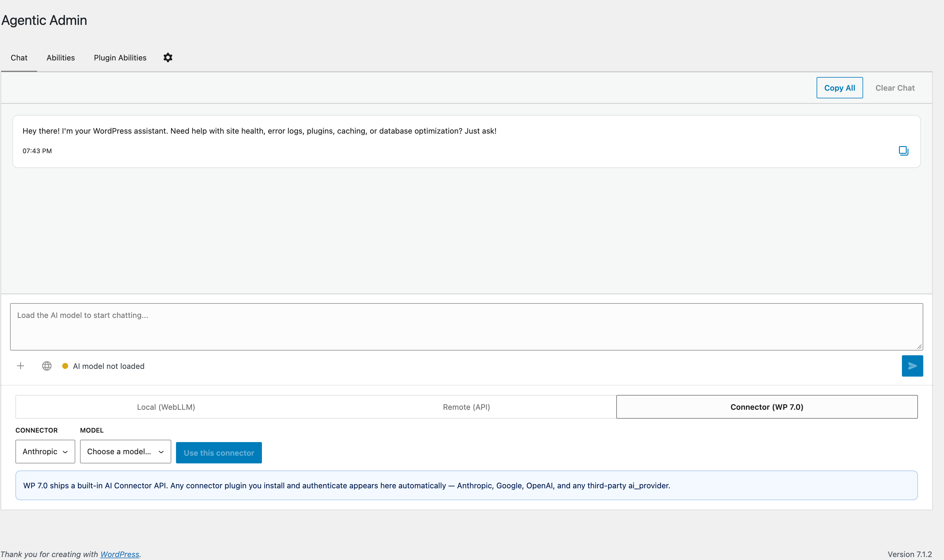Click the textarea resize handle corner
The image size is (944, 560).
click(x=919, y=346)
